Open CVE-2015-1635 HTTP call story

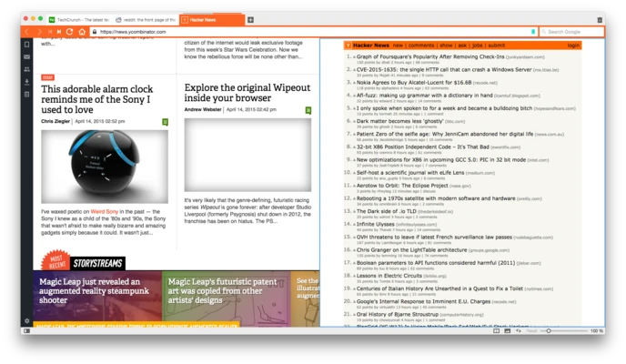444,69
